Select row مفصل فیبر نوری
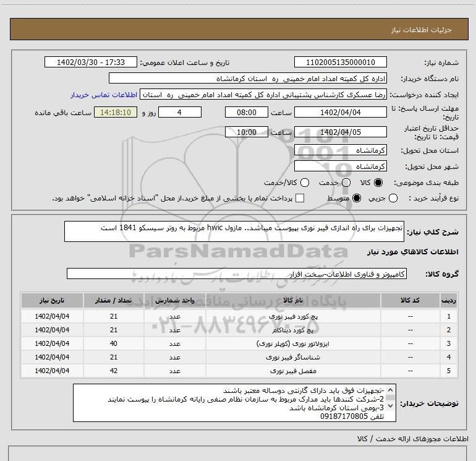Image resolution: width=476 pixels, height=461 pixels. tap(239, 371)
